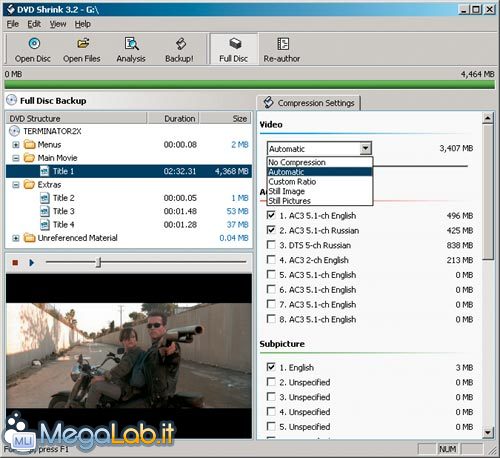The height and width of the screenshot is (458, 500).
Task: Choose Still Image from dropdown list
Action: 320,191
